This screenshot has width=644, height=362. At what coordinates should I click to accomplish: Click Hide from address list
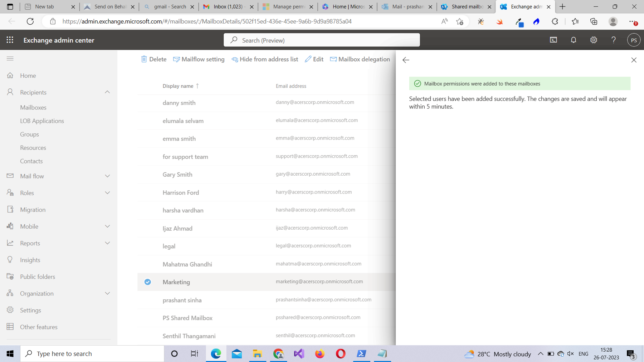tap(265, 59)
